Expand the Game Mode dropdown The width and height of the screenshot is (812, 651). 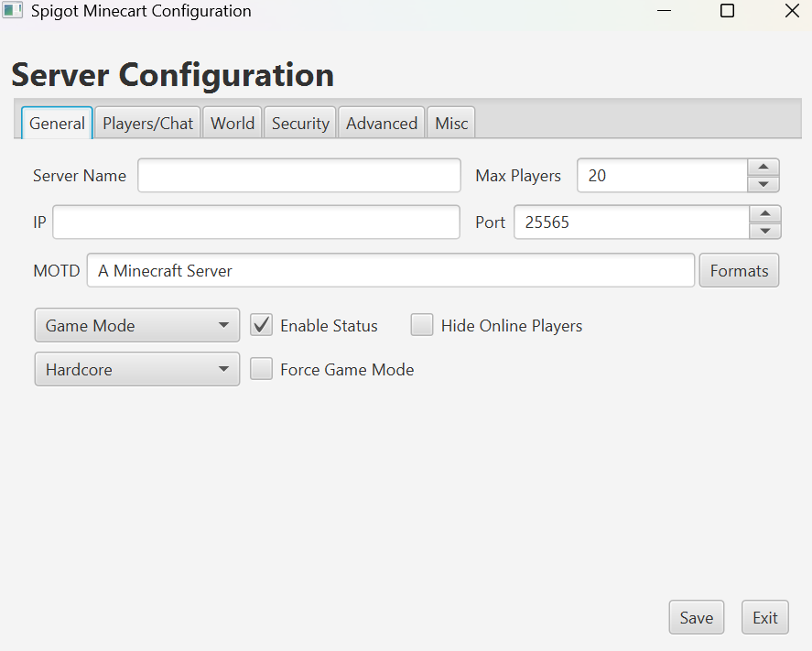pos(137,325)
